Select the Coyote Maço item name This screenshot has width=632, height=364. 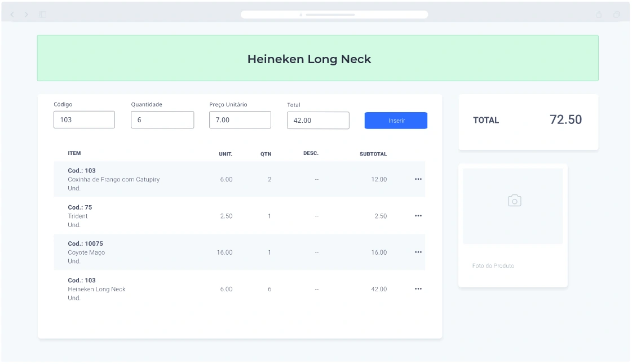coord(86,252)
